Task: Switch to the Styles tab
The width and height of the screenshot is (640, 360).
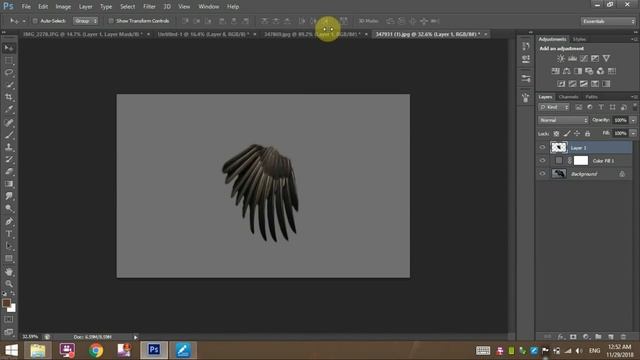Action: point(579,39)
